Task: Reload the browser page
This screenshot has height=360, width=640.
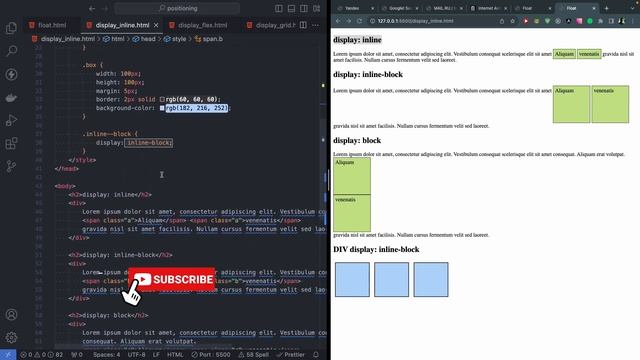Action: point(360,21)
